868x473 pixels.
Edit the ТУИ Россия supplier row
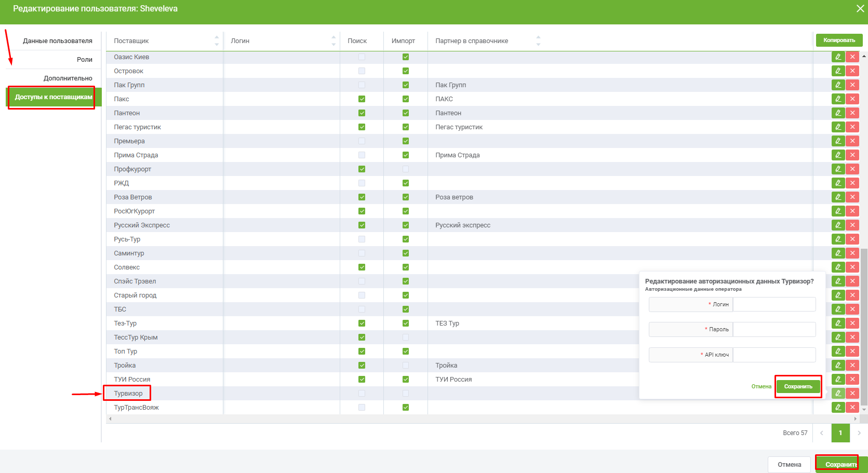[x=838, y=380]
